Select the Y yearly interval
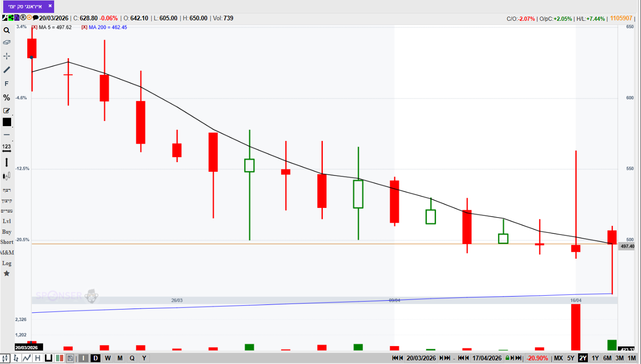641x364 pixels. coord(144,358)
